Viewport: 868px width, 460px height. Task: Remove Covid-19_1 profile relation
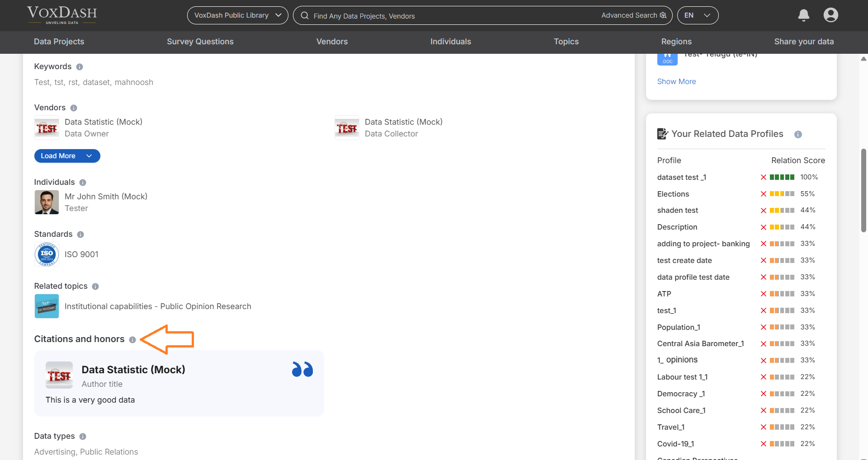[x=764, y=444]
